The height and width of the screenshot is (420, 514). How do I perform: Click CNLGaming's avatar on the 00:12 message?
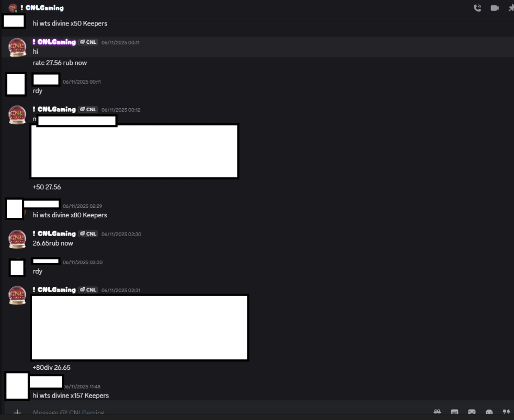pos(17,115)
